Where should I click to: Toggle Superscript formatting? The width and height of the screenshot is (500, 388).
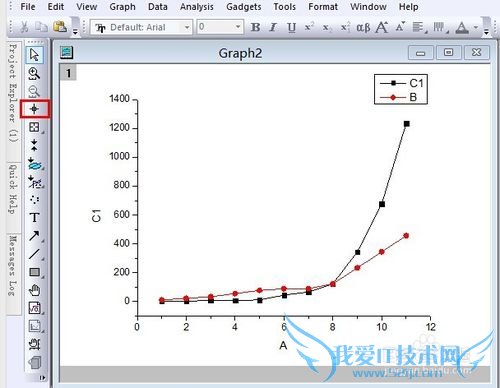coord(309,27)
